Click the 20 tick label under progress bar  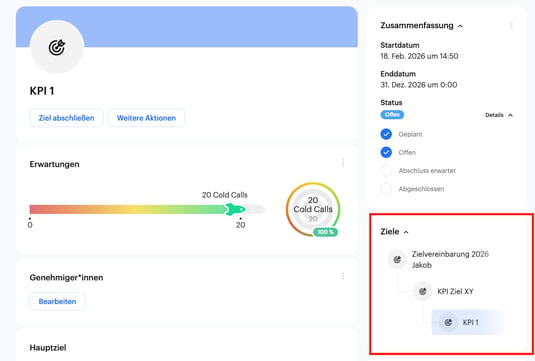click(x=241, y=225)
